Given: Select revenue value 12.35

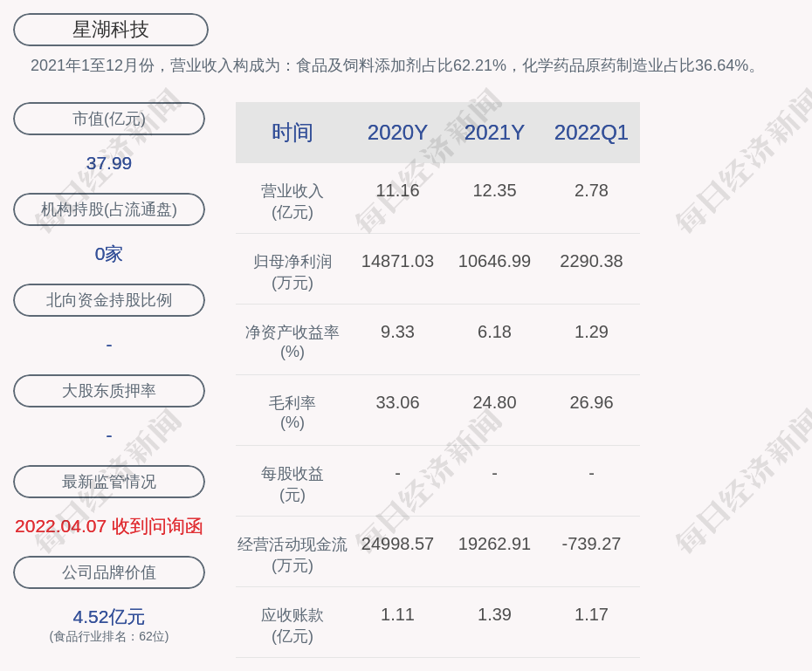Looking at the screenshot, I should click(494, 190).
